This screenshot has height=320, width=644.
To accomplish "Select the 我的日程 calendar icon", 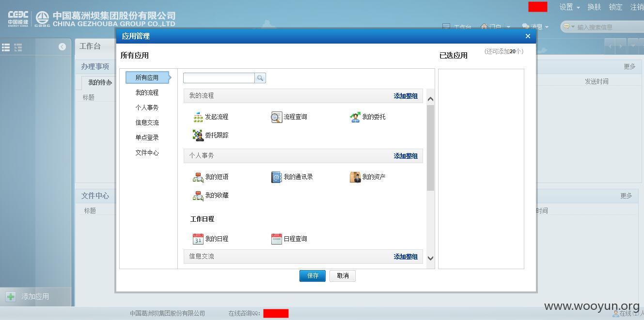I will pyautogui.click(x=198, y=239).
